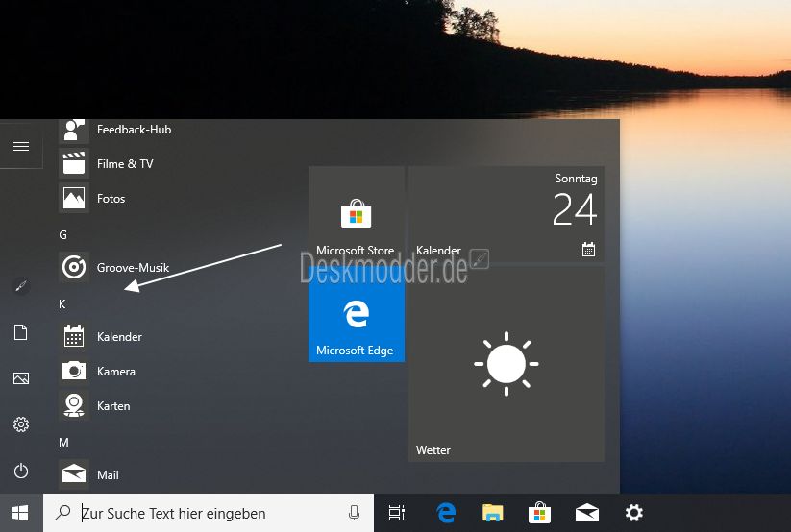791x532 pixels.
Task: Open Kalender in the app list
Action: (x=101, y=336)
